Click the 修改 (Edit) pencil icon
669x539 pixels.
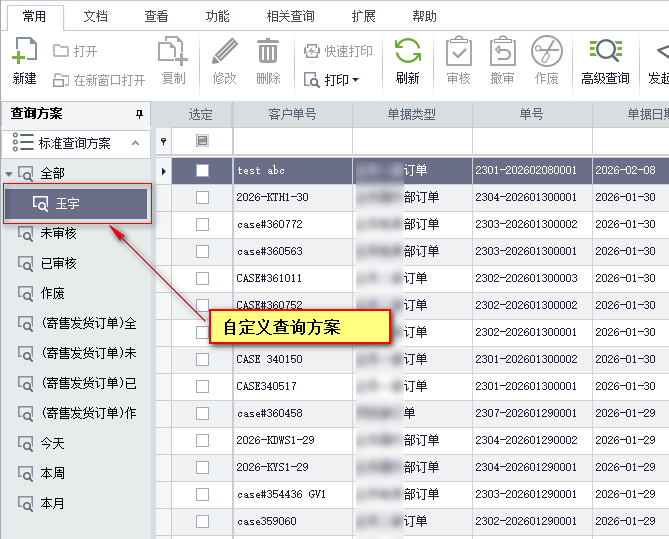click(225, 52)
